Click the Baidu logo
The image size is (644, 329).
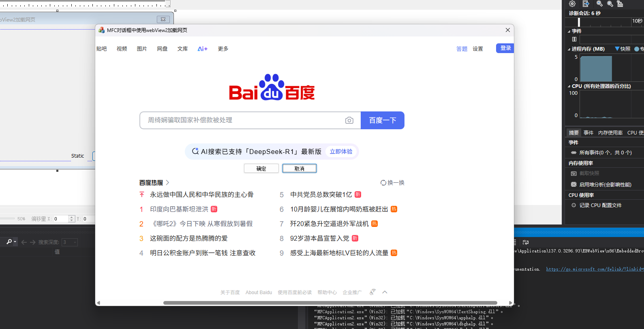point(272,87)
